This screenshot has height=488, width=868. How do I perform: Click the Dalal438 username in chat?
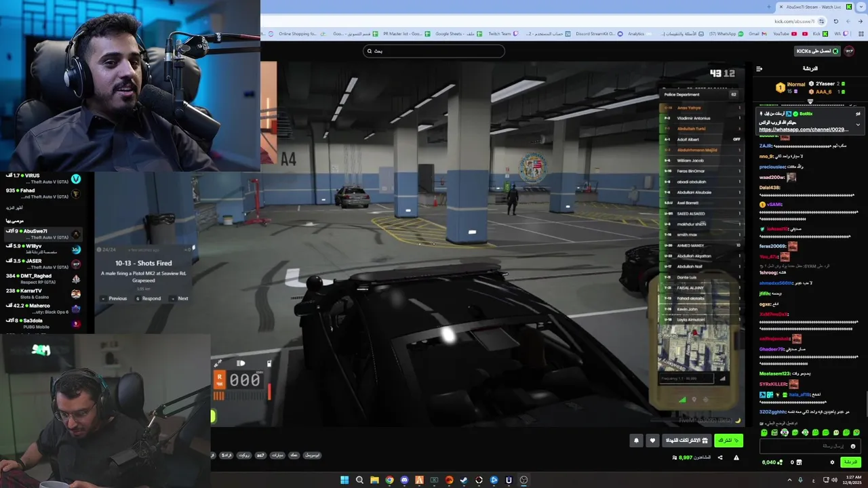click(770, 187)
